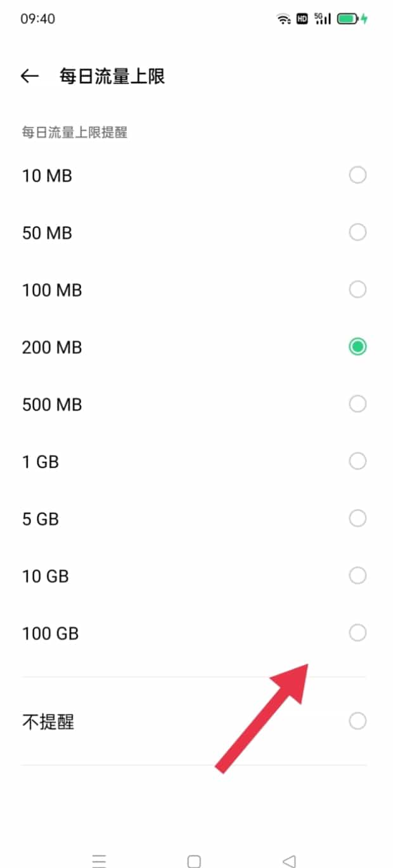Tap the back arrow icon

pyautogui.click(x=30, y=77)
